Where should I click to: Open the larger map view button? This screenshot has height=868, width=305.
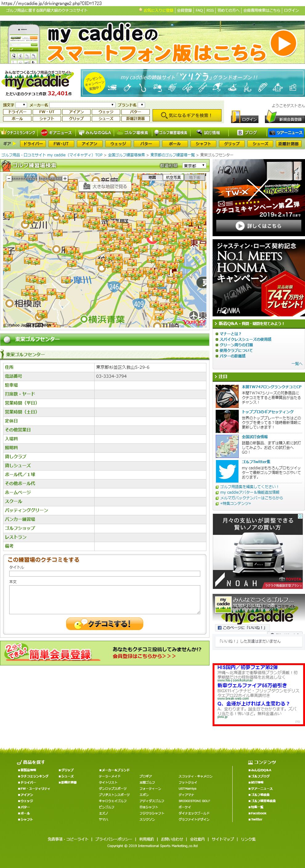click(x=105, y=186)
